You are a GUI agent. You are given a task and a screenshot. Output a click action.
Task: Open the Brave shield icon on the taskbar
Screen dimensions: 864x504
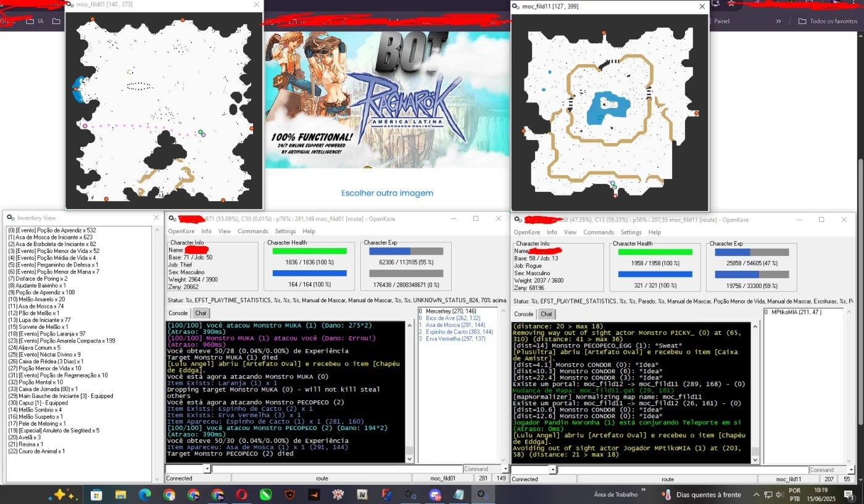(x=289, y=495)
